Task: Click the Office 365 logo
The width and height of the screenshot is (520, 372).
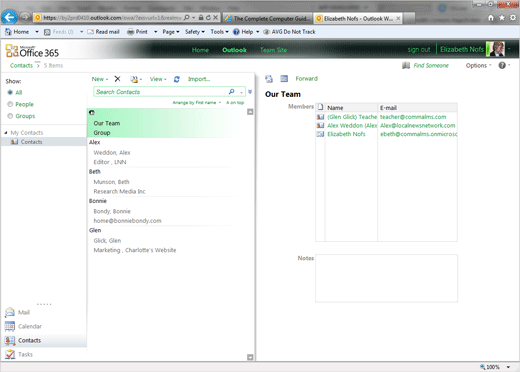Action: click(x=32, y=51)
